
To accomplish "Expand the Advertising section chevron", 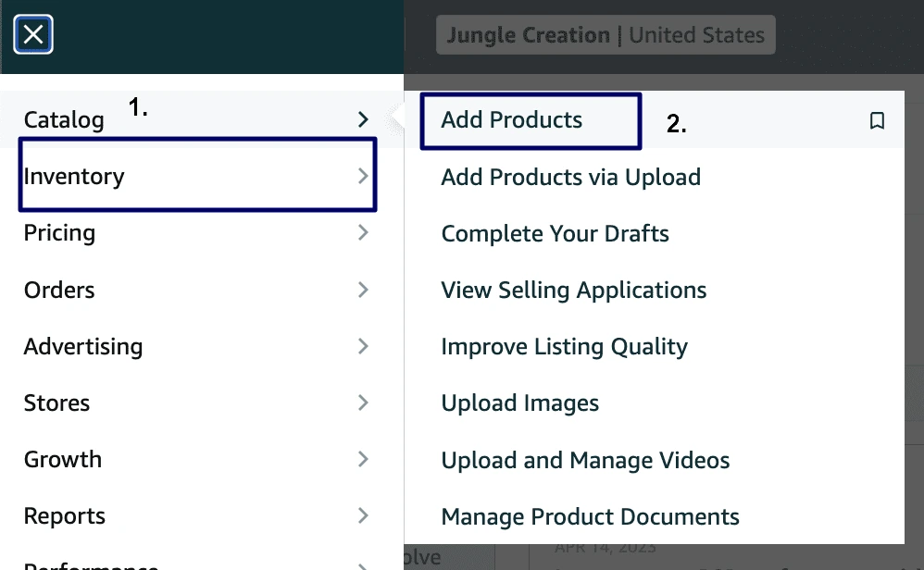I will (x=363, y=346).
